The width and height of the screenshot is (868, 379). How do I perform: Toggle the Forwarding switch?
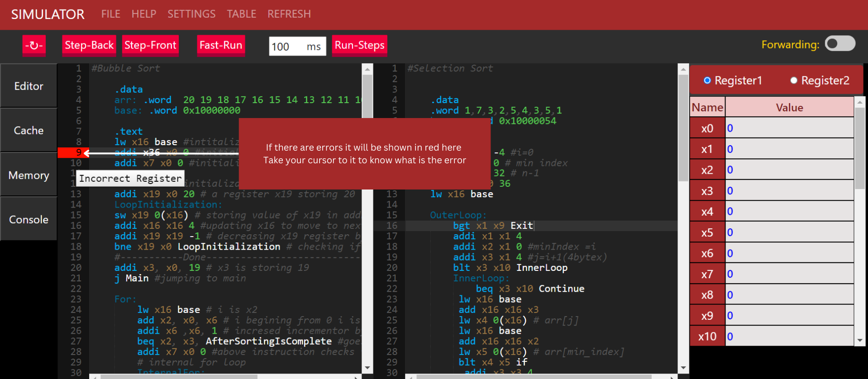(x=839, y=44)
